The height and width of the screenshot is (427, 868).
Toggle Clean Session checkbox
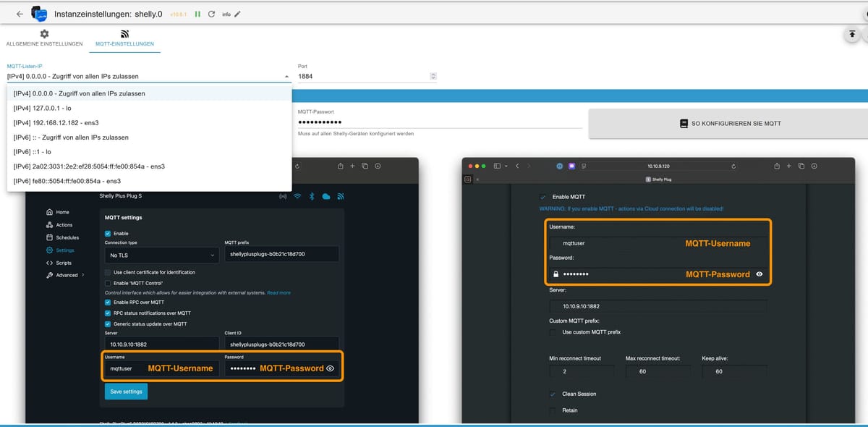pyautogui.click(x=554, y=394)
